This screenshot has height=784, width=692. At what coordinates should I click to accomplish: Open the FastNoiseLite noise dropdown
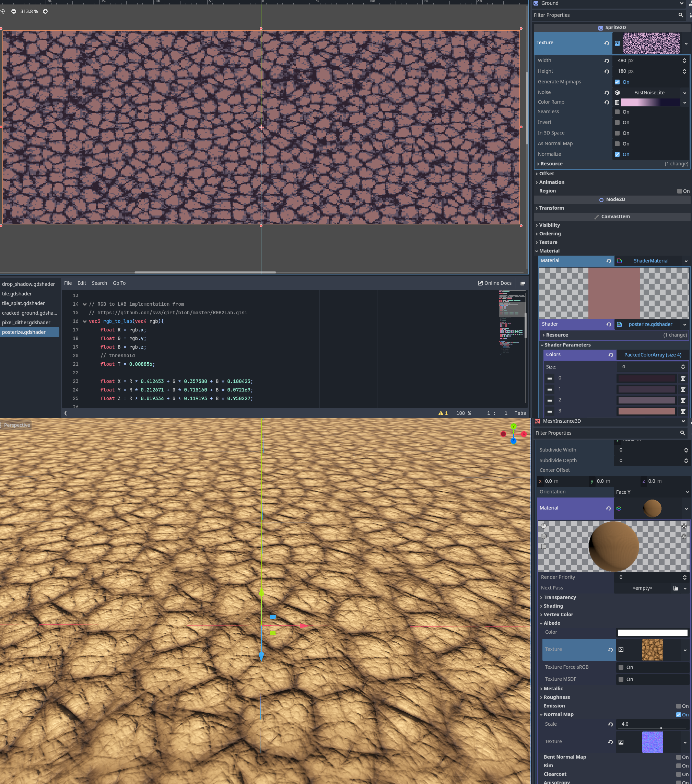point(684,93)
